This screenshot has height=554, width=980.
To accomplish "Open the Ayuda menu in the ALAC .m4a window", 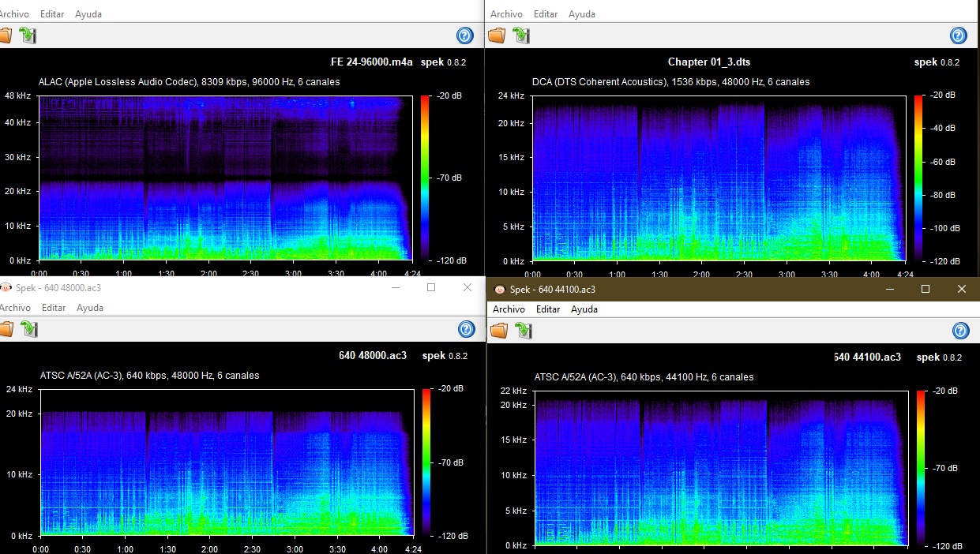I will (x=88, y=14).
